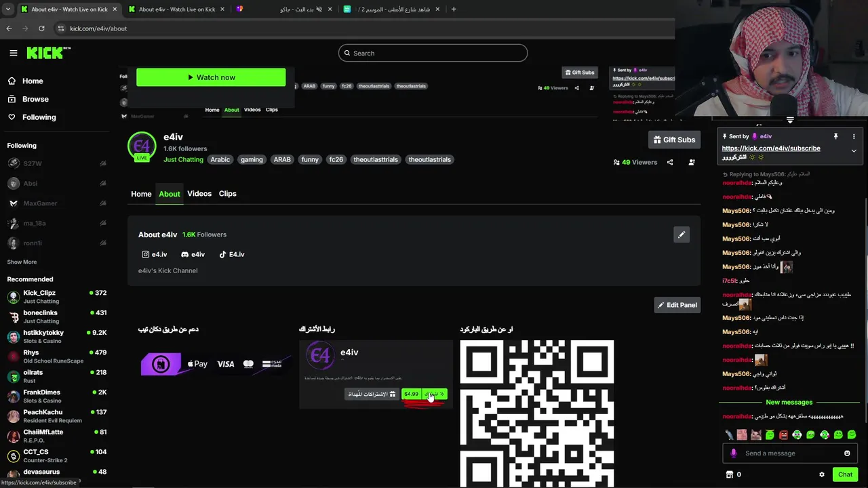Click the QR code image panel
868x488 pixels.
pos(537,413)
